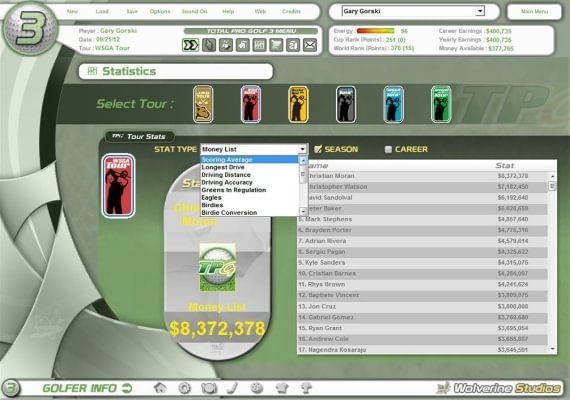Open the shopping cart icon
The height and width of the screenshot is (400, 570).
point(276,45)
